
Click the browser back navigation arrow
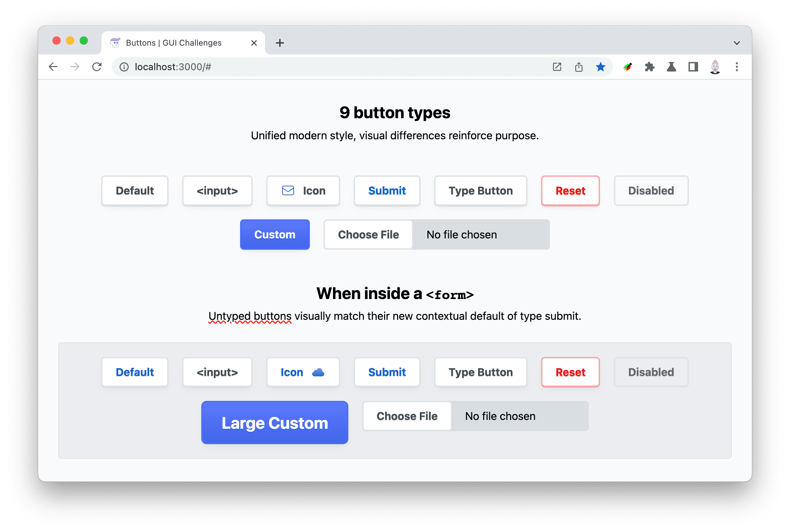tap(53, 66)
